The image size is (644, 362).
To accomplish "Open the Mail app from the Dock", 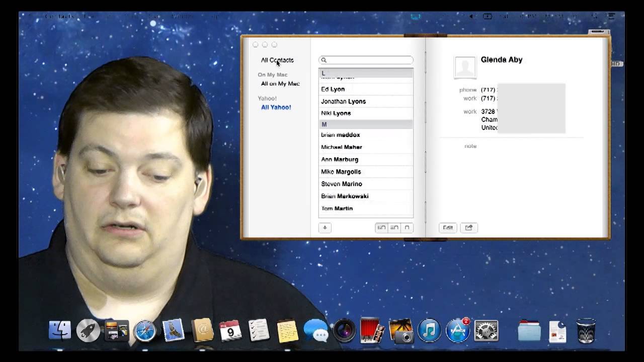I will (174, 331).
